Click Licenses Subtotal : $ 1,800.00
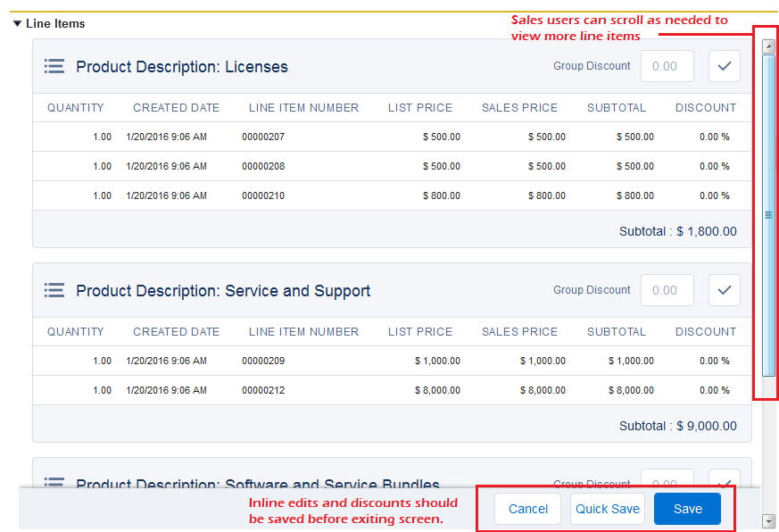Image resolution: width=779 pixels, height=532 pixels. pos(677,231)
